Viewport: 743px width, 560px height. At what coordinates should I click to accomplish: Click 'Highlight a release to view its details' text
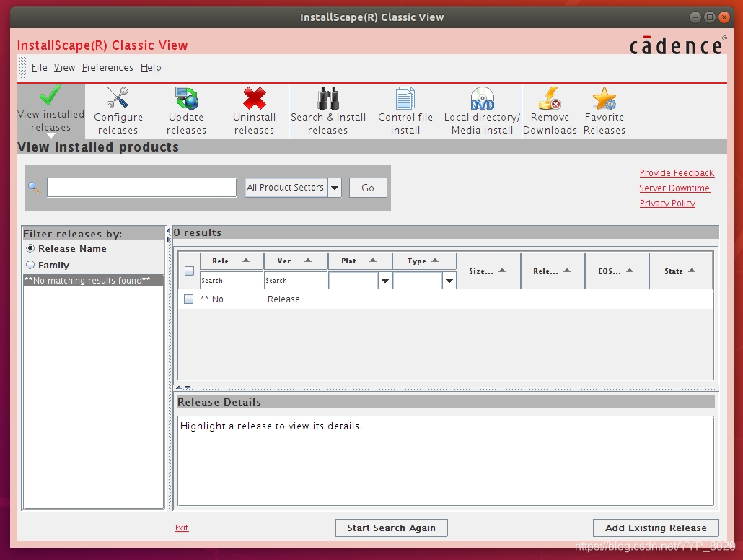tap(271, 426)
